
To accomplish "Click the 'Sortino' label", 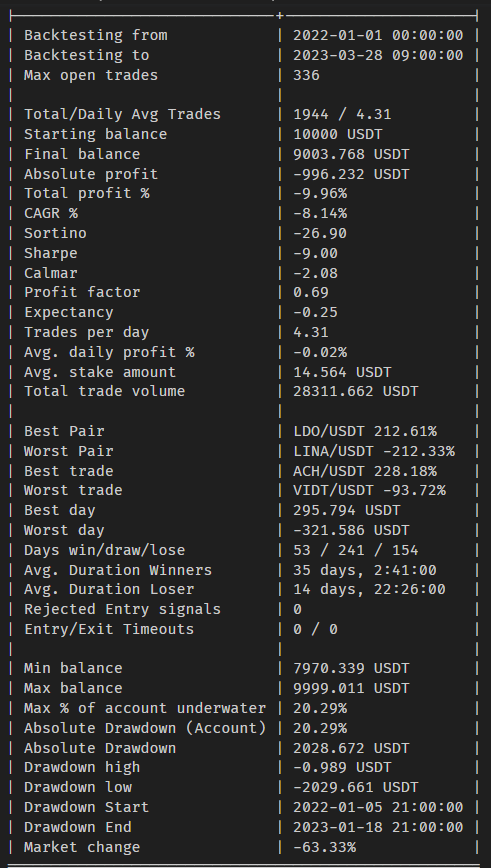I will click(x=55, y=234).
